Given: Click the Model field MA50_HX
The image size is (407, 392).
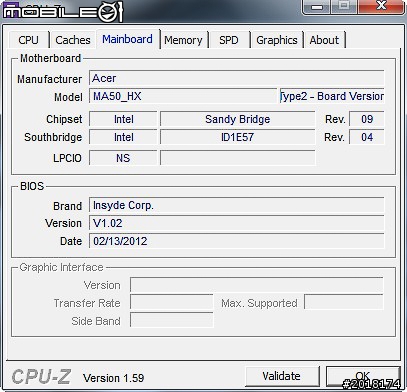Looking at the screenshot, I should (x=183, y=96).
